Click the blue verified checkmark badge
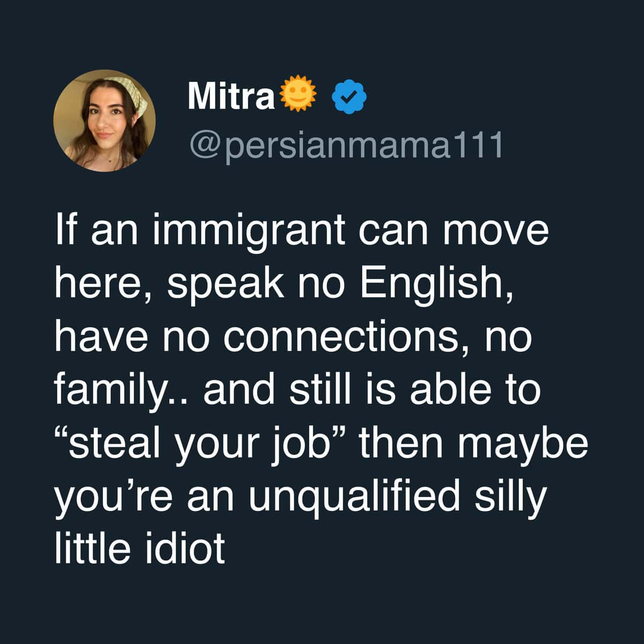 pyautogui.click(x=350, y=96)
